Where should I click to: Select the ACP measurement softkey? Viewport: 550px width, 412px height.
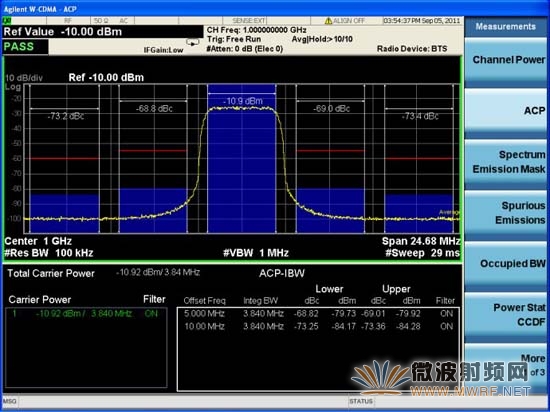[505, 111]
